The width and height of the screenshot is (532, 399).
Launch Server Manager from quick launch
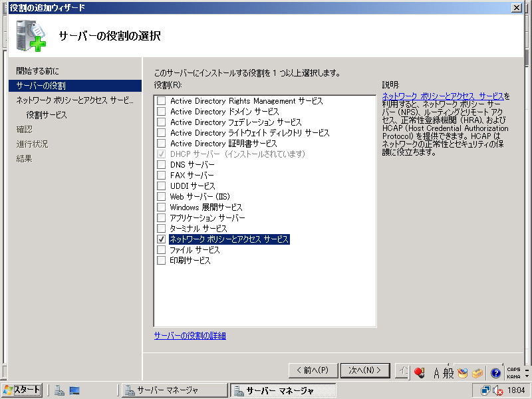(59, 390)
